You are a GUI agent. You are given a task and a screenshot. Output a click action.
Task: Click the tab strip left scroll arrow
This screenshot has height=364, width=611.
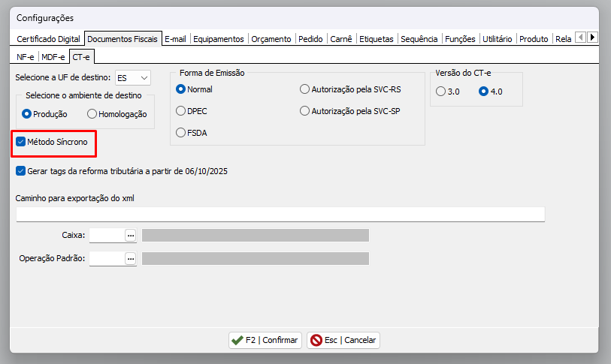(580, 38)
